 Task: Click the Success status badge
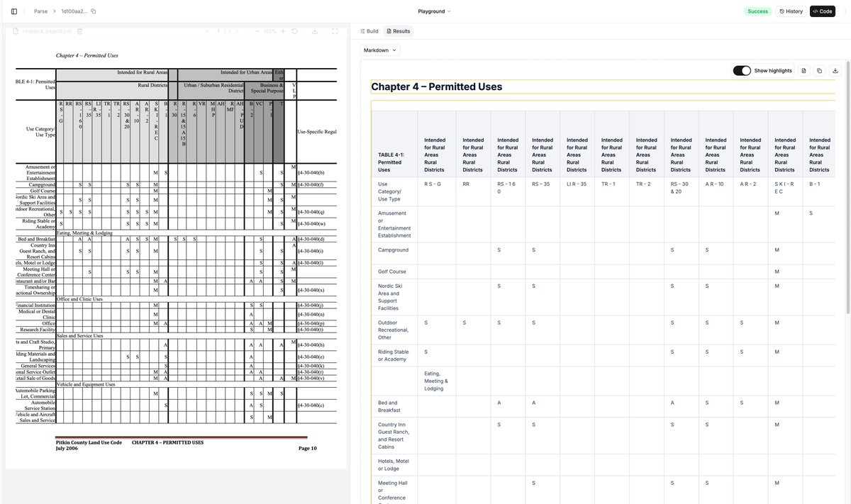(757, 11)
